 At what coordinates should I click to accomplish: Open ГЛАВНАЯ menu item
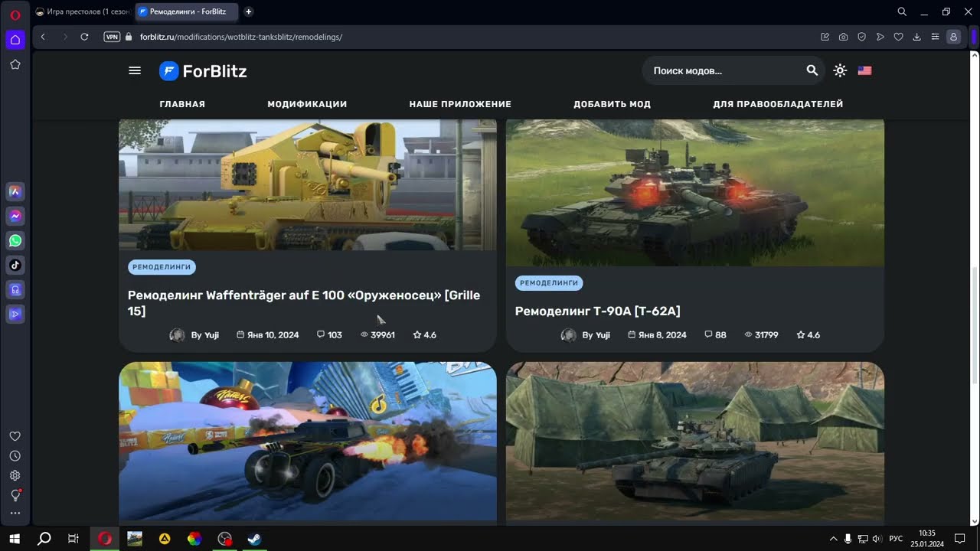[182, 104]
